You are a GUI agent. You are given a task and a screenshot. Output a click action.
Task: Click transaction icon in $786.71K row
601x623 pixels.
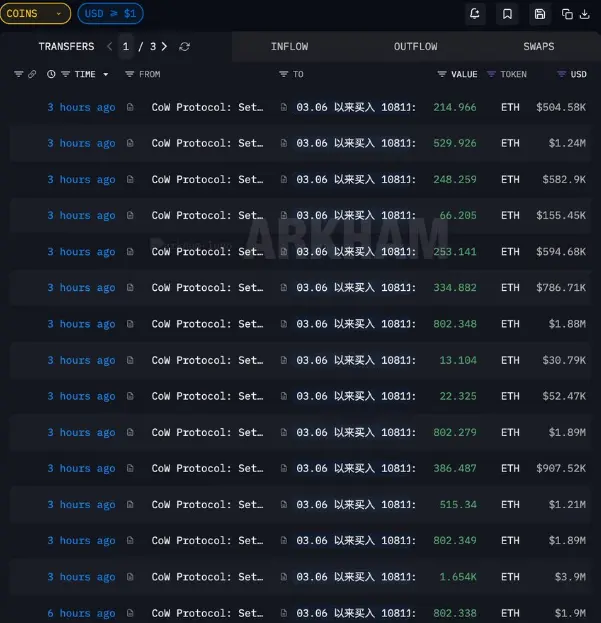point(130,287)
